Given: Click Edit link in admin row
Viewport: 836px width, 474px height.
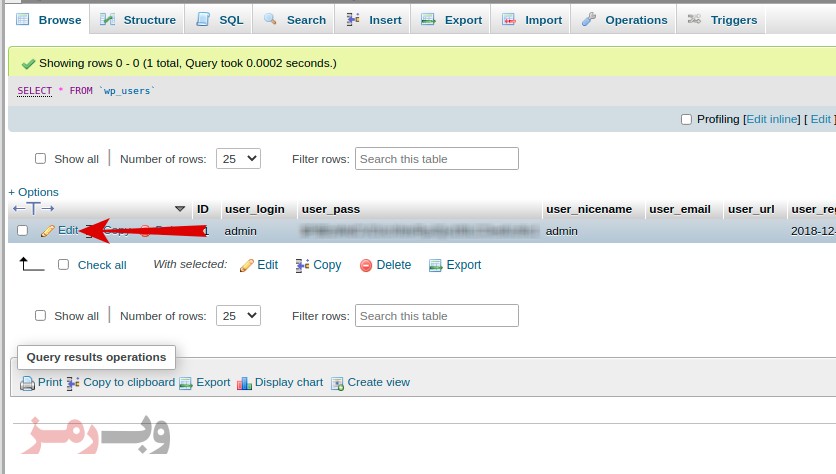Looking at the screenshot, I should click(68, 230).
